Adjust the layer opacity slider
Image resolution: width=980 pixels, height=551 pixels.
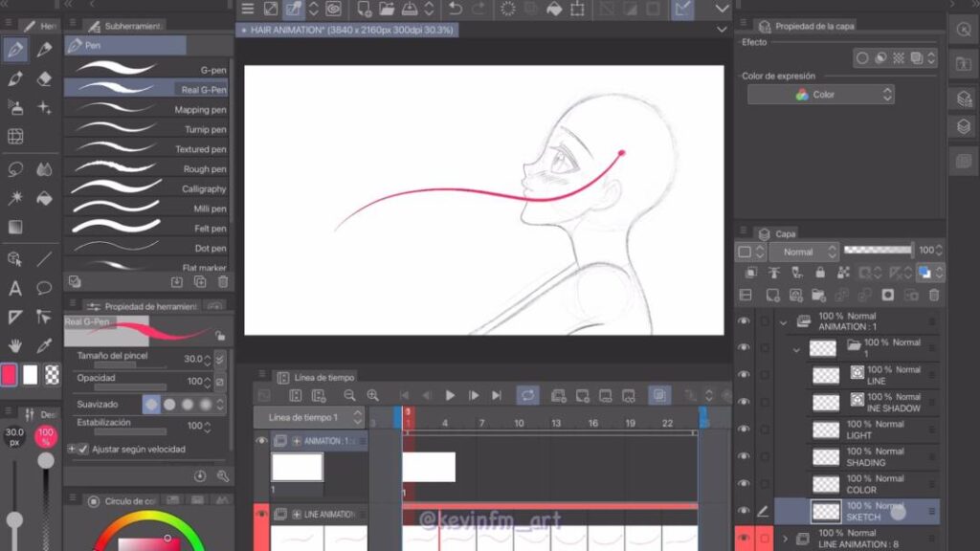[x=879, y=250]
